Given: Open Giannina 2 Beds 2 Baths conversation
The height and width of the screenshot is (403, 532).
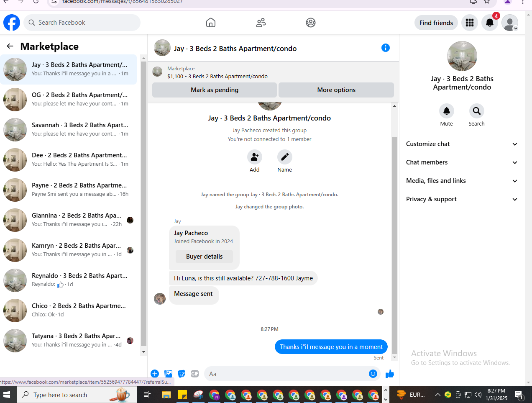Looking at the screenshot, I should click(69, 220).
